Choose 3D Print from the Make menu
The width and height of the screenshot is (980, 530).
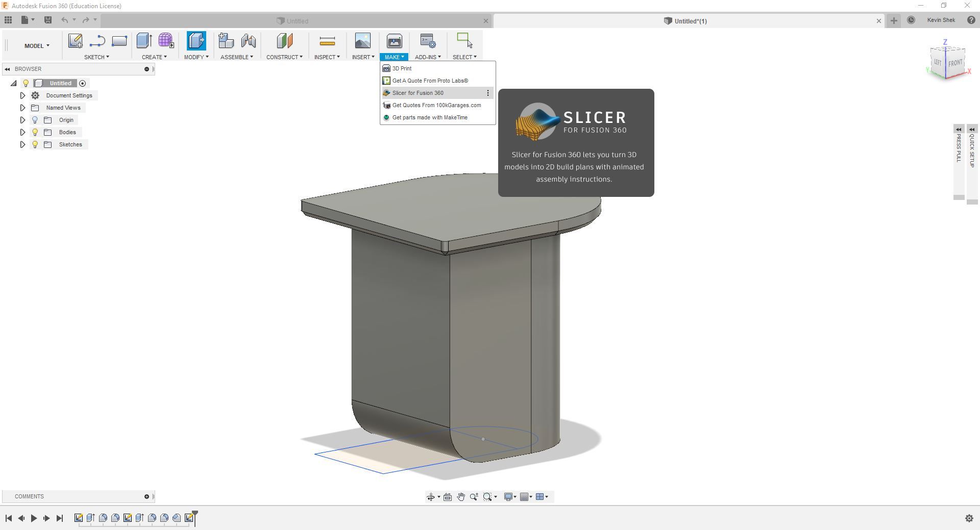click(402, 68)
